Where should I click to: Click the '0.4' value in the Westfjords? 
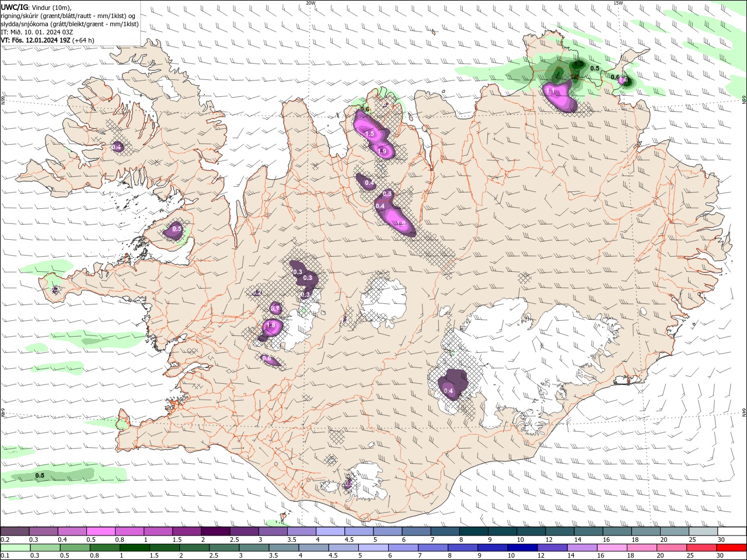[x=117, y=147]
